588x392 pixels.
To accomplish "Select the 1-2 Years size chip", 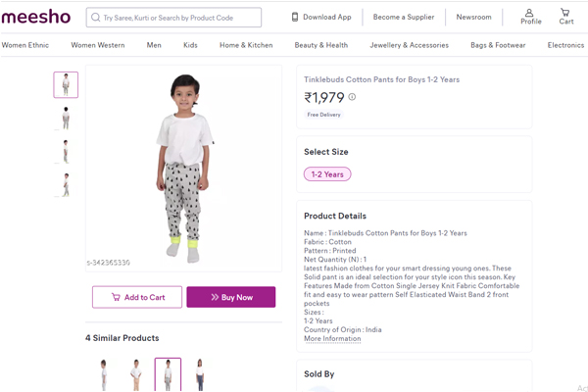I will click(327, 174).
